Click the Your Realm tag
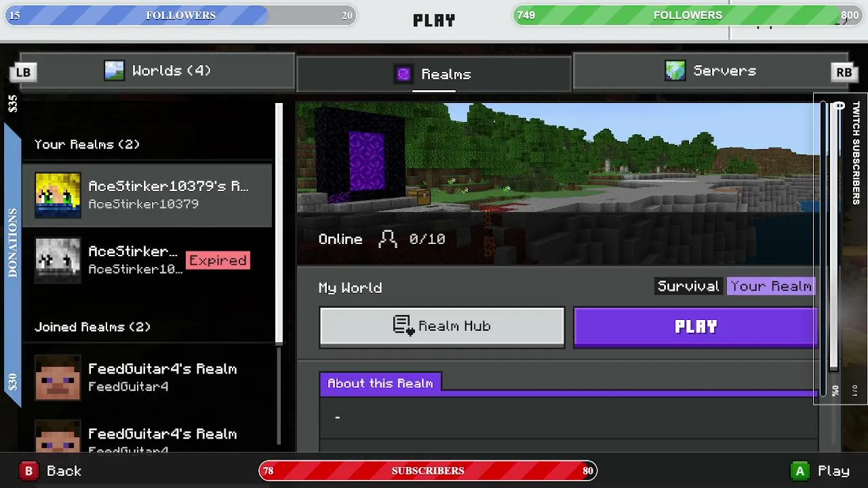 [x=771, y=286]
